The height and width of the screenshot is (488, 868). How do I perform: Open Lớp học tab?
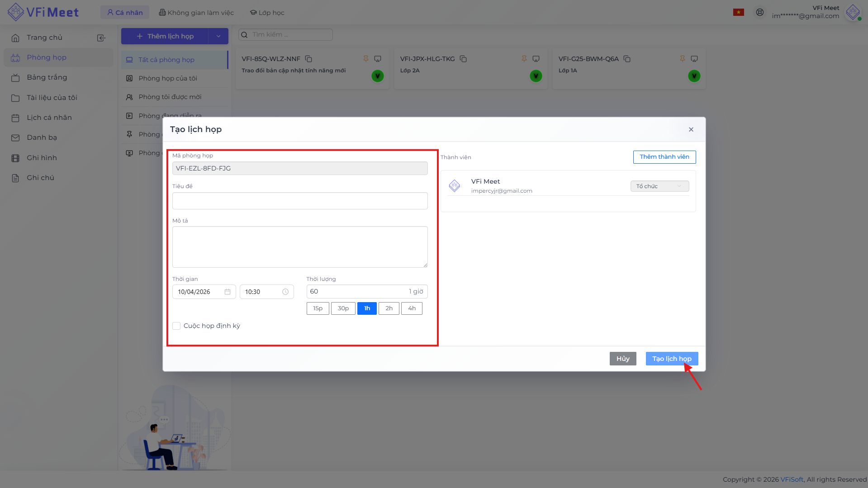[x=267, y=13]
